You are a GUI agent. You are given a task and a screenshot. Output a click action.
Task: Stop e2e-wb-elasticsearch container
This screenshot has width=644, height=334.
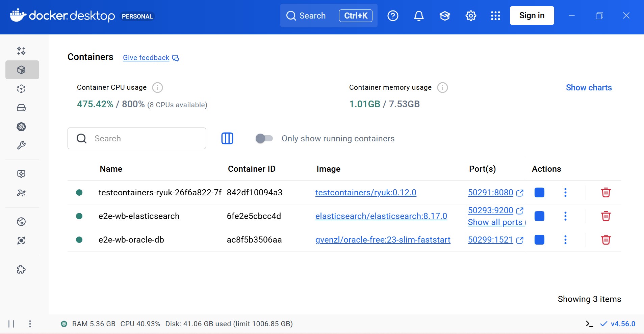(539, 216)
